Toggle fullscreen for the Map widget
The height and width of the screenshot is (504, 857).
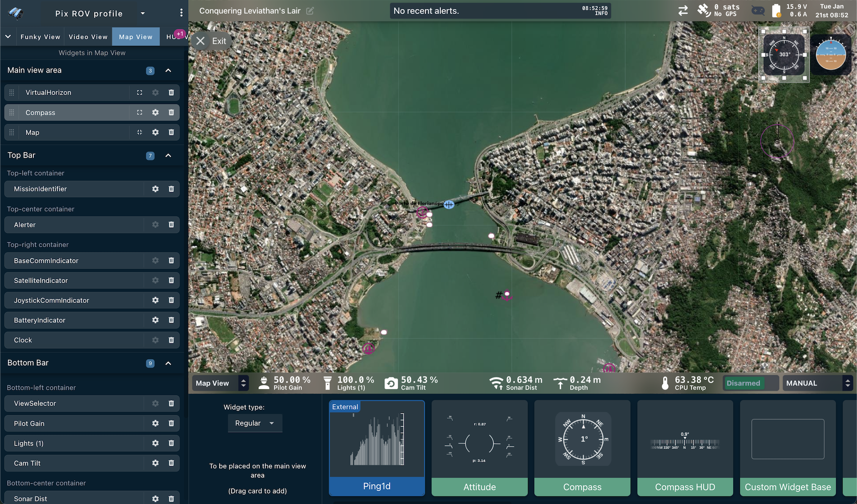140,132
